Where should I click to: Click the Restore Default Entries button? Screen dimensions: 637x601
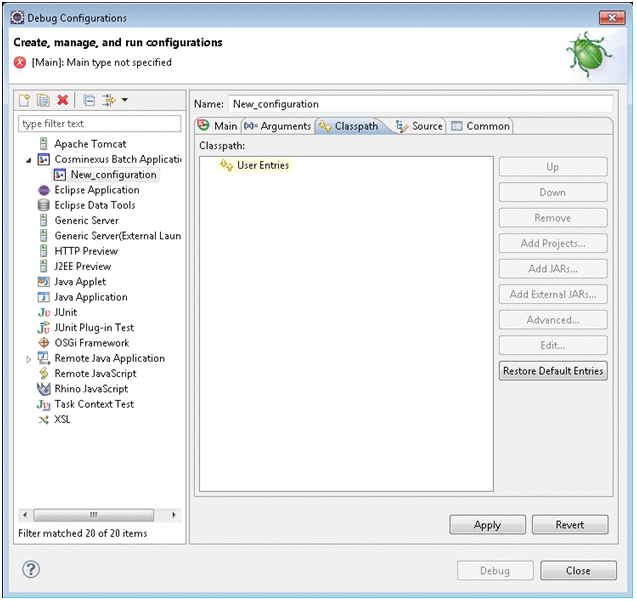click(553, 371)
